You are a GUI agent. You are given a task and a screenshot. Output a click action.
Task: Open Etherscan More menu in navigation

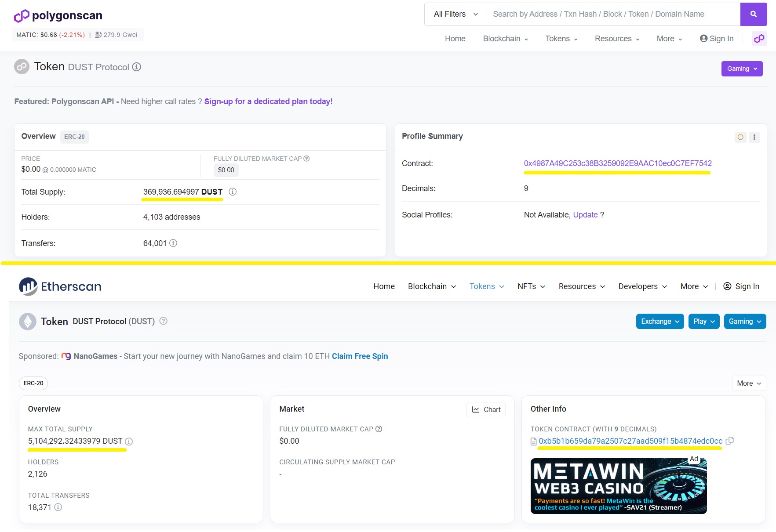pyautogui.click(x=694, y=286)
